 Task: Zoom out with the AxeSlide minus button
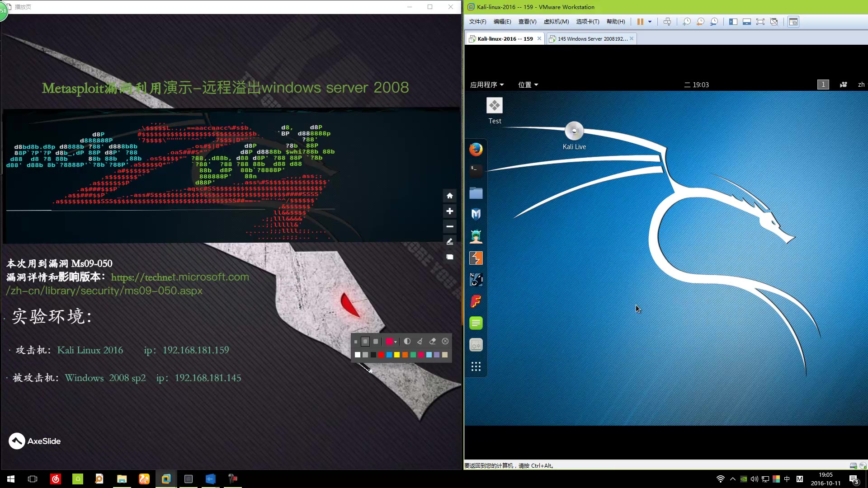[x=449, y=226]
